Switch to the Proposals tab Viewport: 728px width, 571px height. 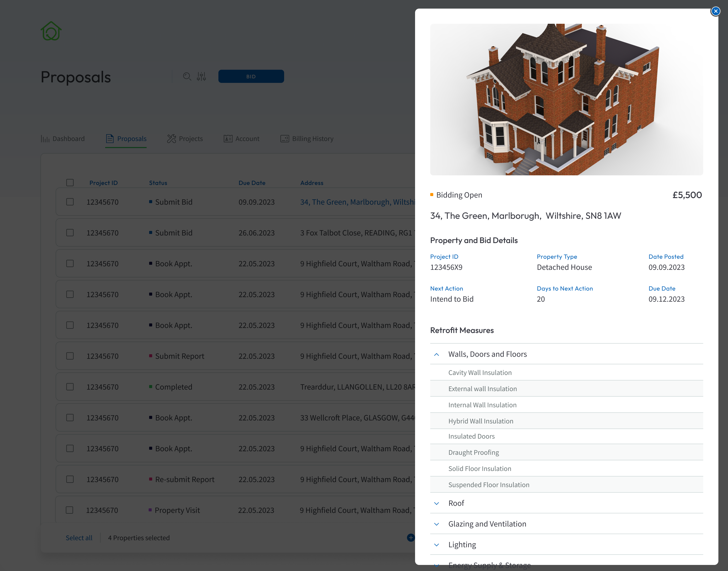(x=126, y=138)
